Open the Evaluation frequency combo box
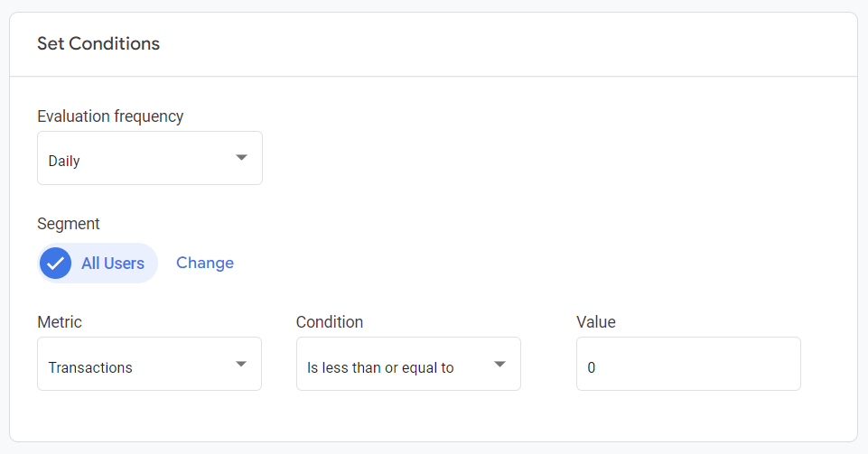 click(x=149, y=159)
